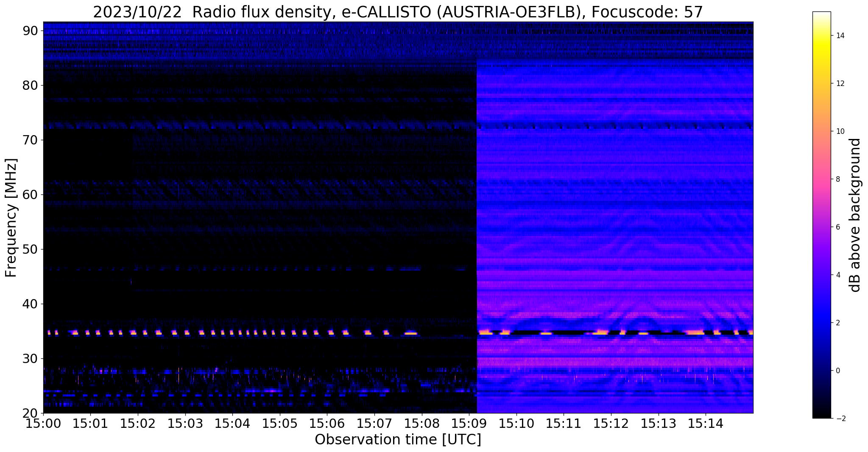Click the 15:10 time tick label

(x=516, y=423)
